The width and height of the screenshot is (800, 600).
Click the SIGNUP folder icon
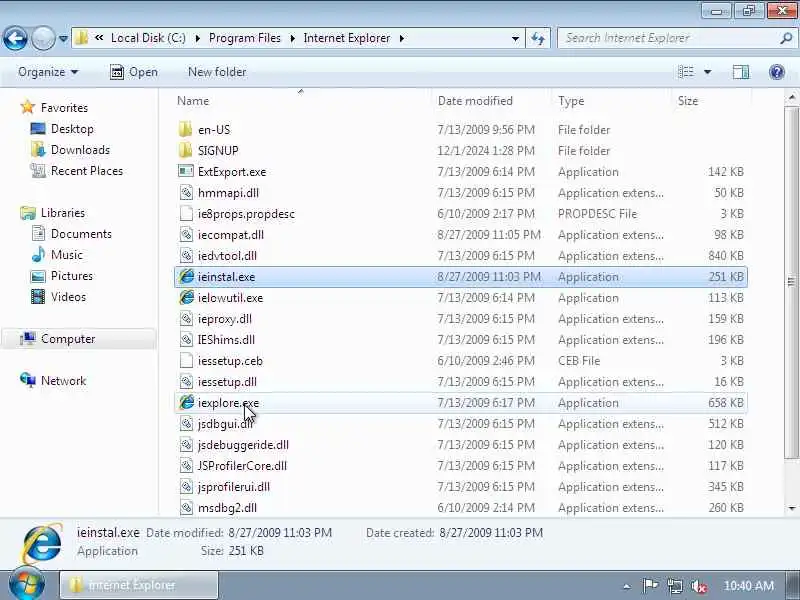(x=186, y=150)
